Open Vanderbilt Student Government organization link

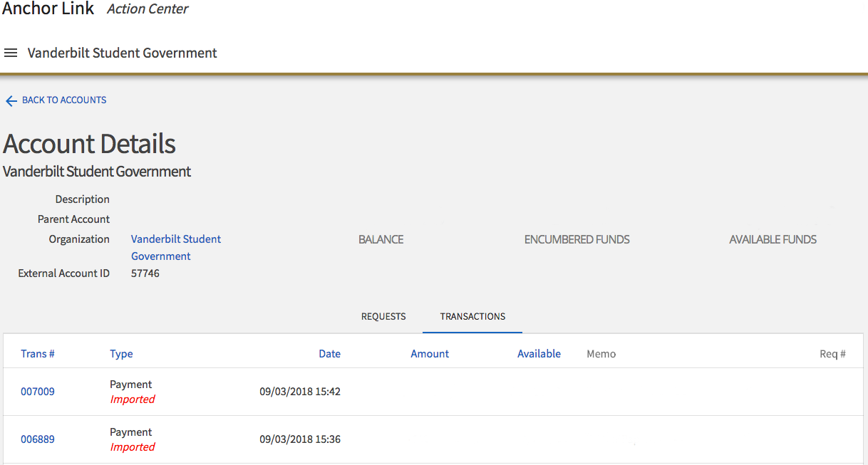tap(176, 248)
